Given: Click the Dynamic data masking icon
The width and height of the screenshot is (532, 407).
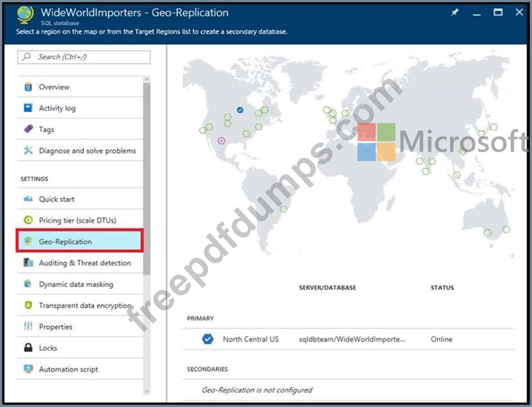Looking at the screenshot, I should [x=28, y=284].
